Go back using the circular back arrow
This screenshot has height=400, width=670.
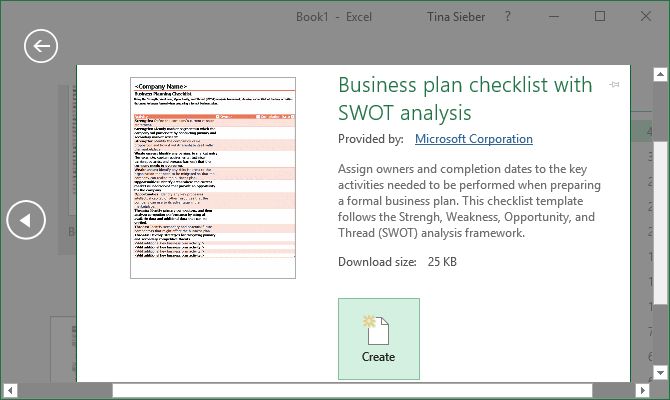point(41,46)
